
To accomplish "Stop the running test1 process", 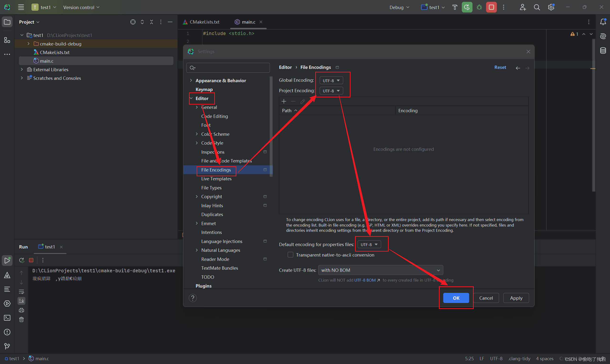I will pyautogui.click(x=491, y=7).
